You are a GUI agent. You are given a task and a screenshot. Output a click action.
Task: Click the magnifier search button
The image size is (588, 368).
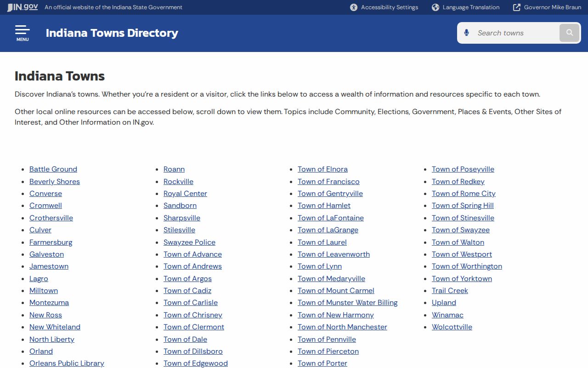(x=570, y=33)
